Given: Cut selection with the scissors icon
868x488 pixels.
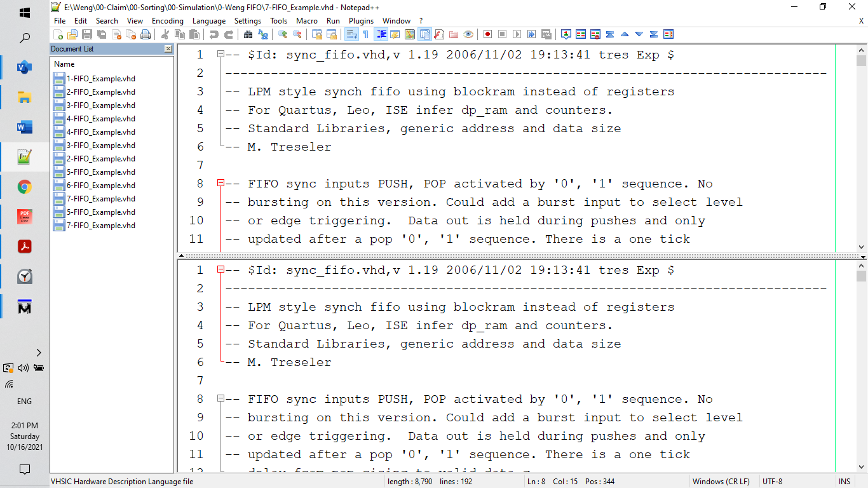Looking at the screenshot, I should click(x=165, y=34).
